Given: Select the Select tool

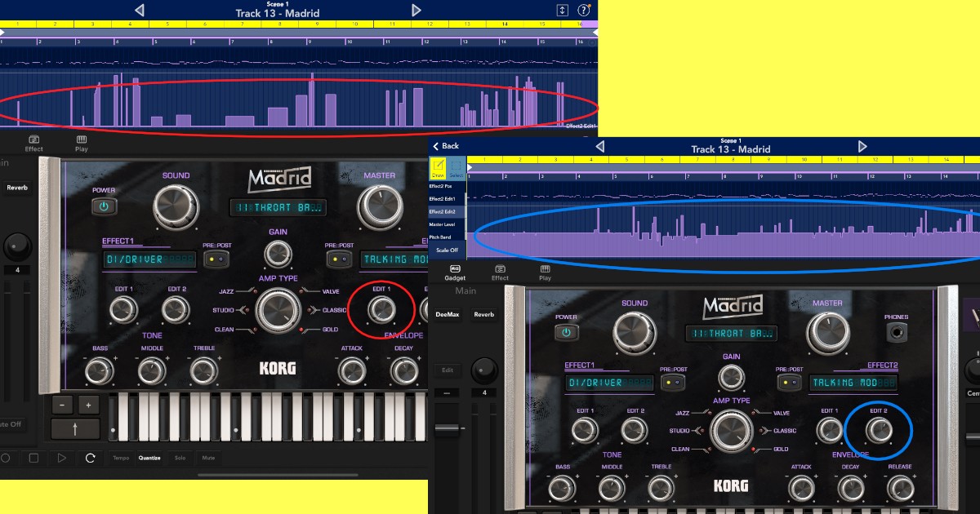Looking at the screenshot, I should click(457, 168).
